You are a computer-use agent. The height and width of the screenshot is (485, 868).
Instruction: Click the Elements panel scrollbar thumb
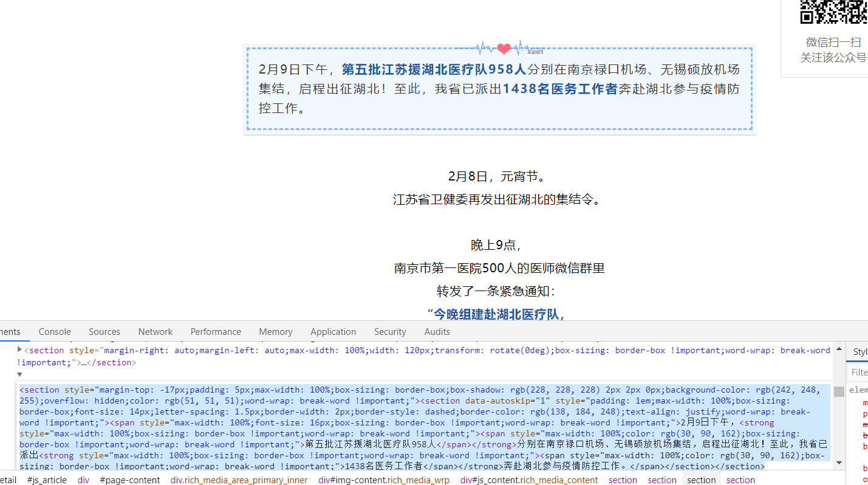click(839, 391)
